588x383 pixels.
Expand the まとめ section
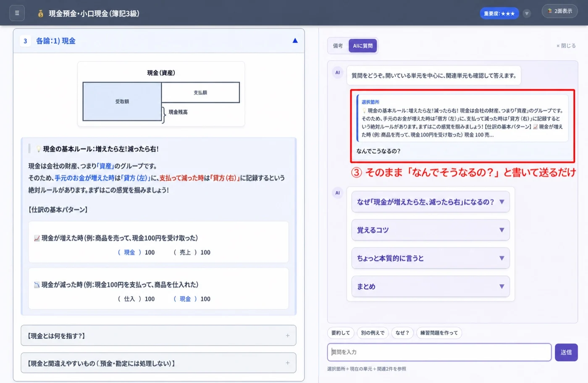point(430,286)
